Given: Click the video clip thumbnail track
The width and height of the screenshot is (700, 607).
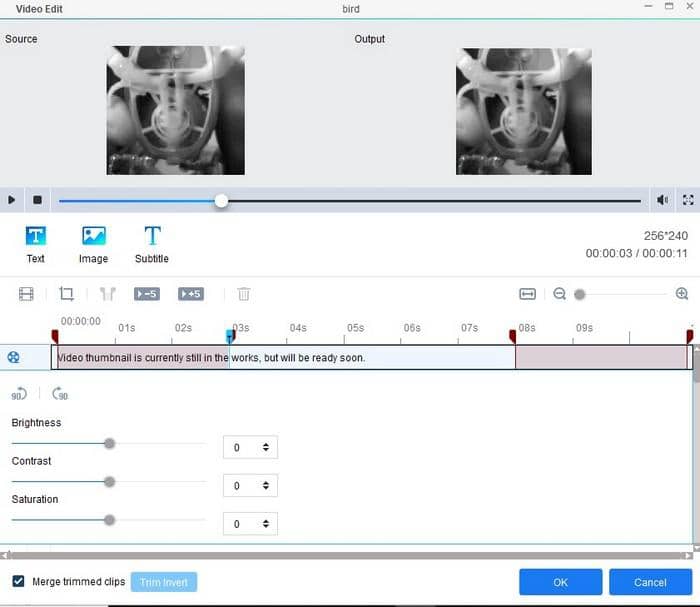Looking at the screenshot, I should point(372,357).
